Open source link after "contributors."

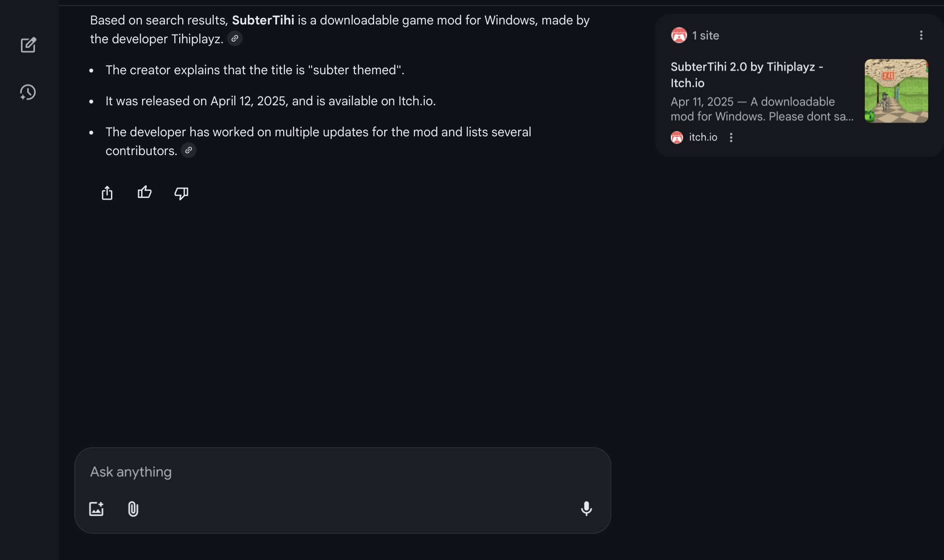click(188, 150)
